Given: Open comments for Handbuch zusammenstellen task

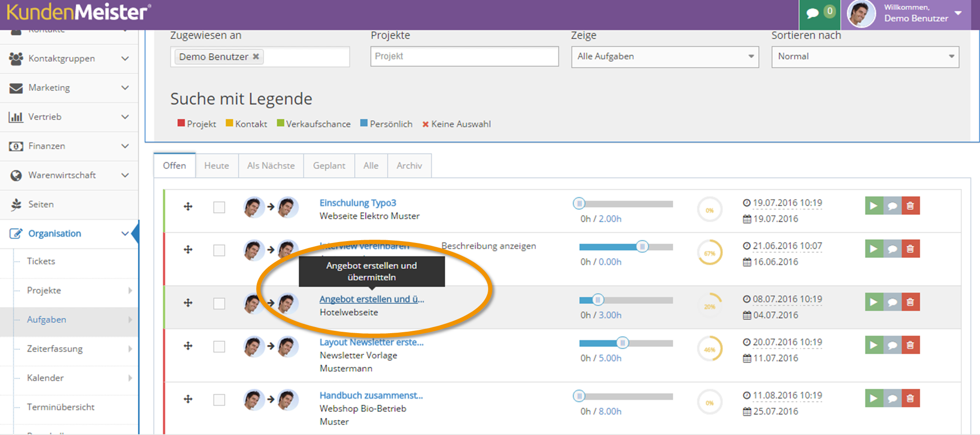Looking at the screenshot, I should click(x=892, y=398).
